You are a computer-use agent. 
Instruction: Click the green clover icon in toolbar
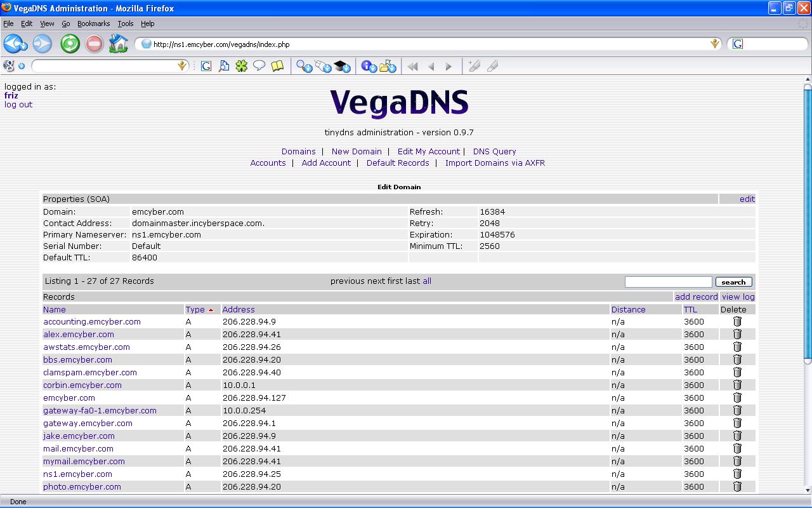[x=241, y=65]
